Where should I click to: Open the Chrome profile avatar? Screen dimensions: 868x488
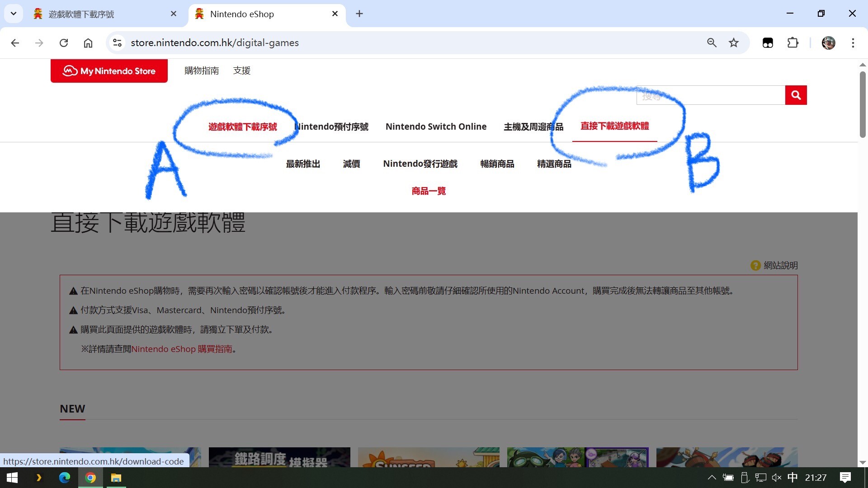[828, 43]
